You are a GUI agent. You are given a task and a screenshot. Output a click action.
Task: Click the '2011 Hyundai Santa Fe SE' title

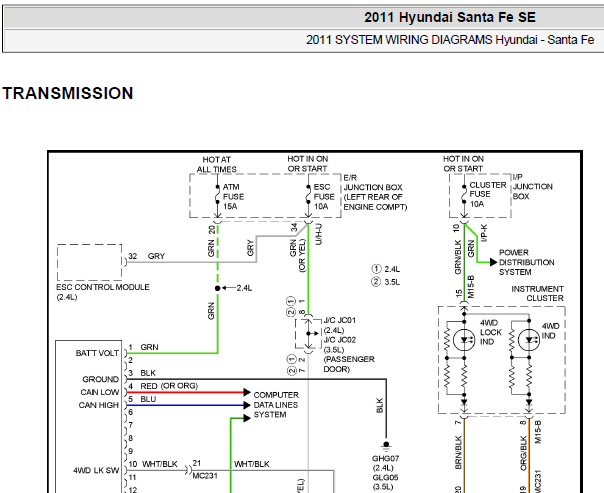450,17
